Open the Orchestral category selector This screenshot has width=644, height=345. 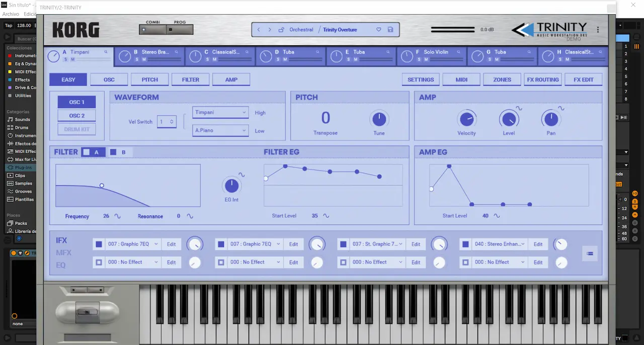[x=301, y=30]
